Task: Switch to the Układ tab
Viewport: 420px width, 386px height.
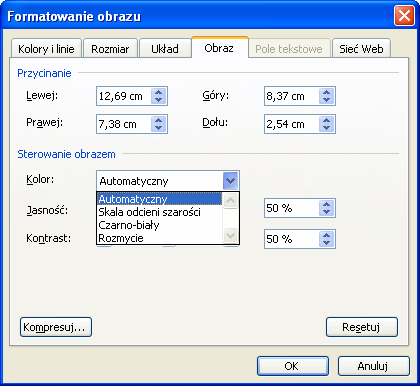Action: [165, 49]
